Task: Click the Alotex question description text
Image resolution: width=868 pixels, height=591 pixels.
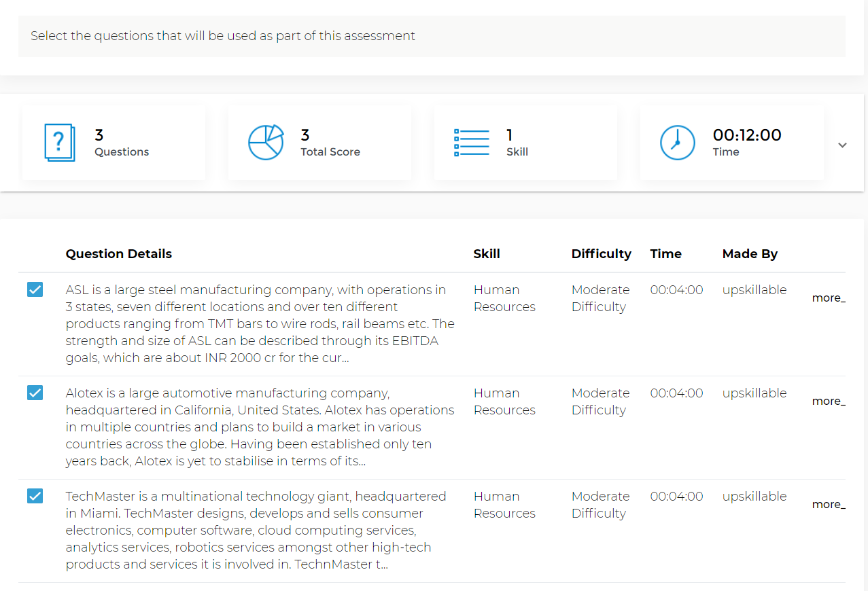Action: pos(260,427)
